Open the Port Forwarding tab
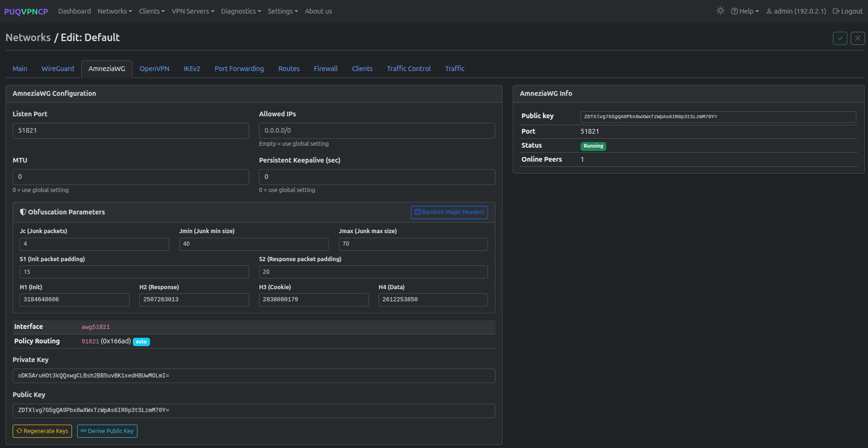 239,69
